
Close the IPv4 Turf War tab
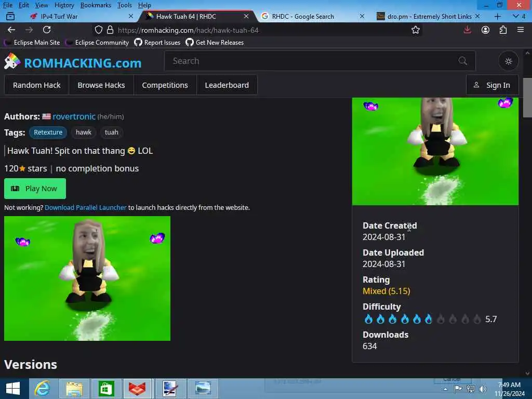tap(130, 16)
